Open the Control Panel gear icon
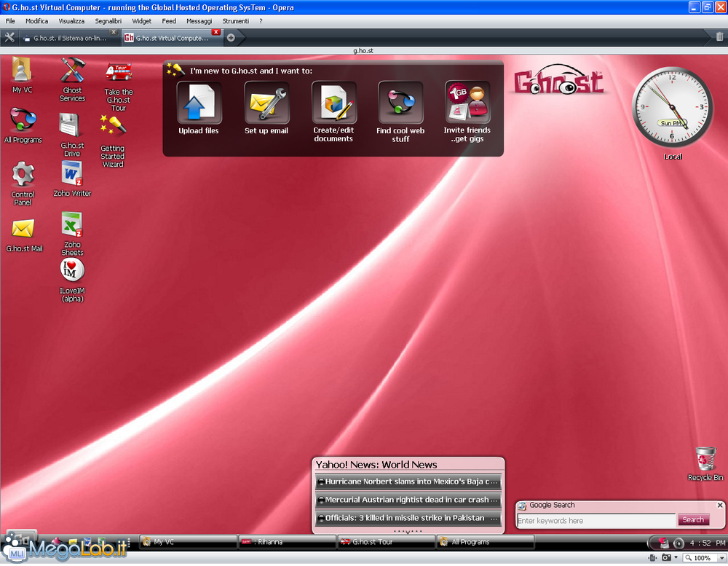This screenshot has height=566, width=728. tap(23, 174)
